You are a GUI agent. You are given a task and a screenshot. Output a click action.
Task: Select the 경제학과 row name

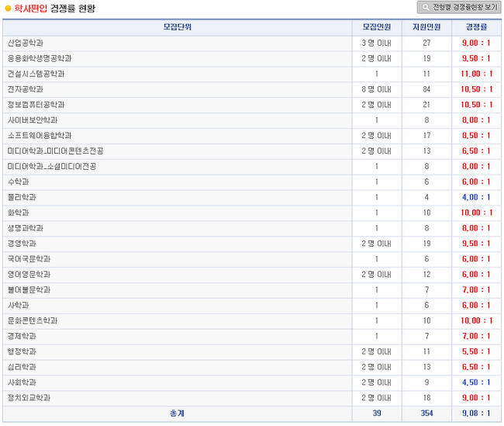pyautogui.click(x=22, y=336)
